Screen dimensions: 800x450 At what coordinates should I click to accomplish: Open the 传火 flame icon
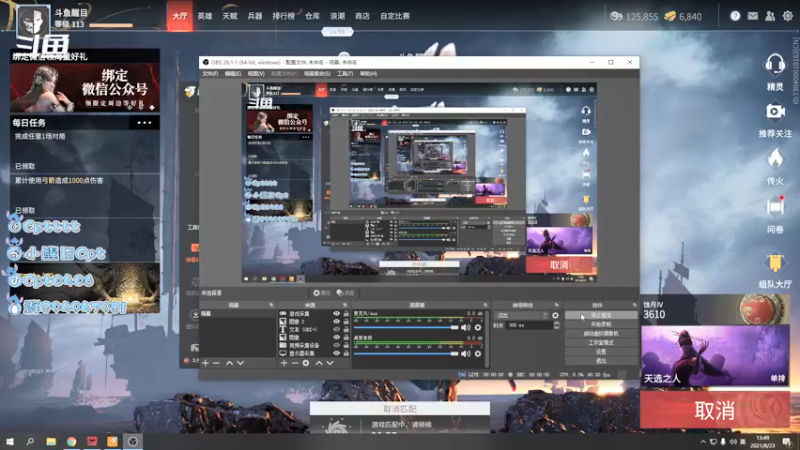[x=775, y=159]
